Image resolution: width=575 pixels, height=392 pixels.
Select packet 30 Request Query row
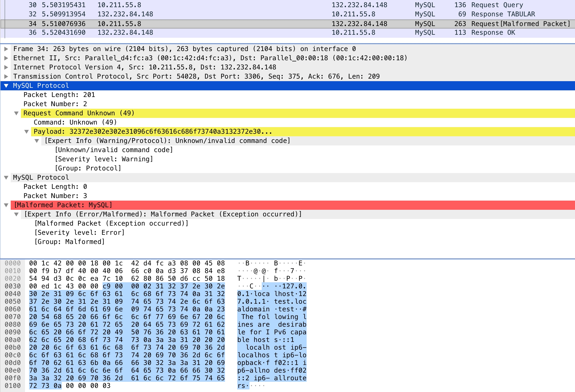[x=287, y=5]
